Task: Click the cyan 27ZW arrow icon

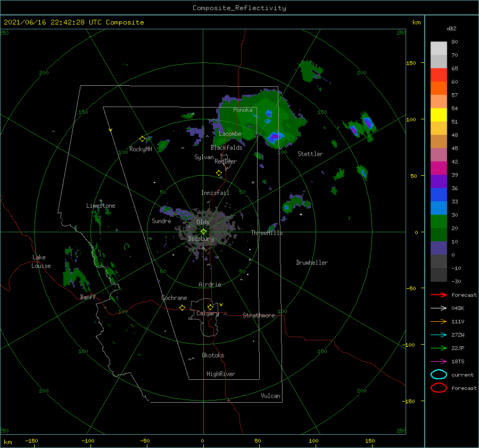Action: coord(439,335)
